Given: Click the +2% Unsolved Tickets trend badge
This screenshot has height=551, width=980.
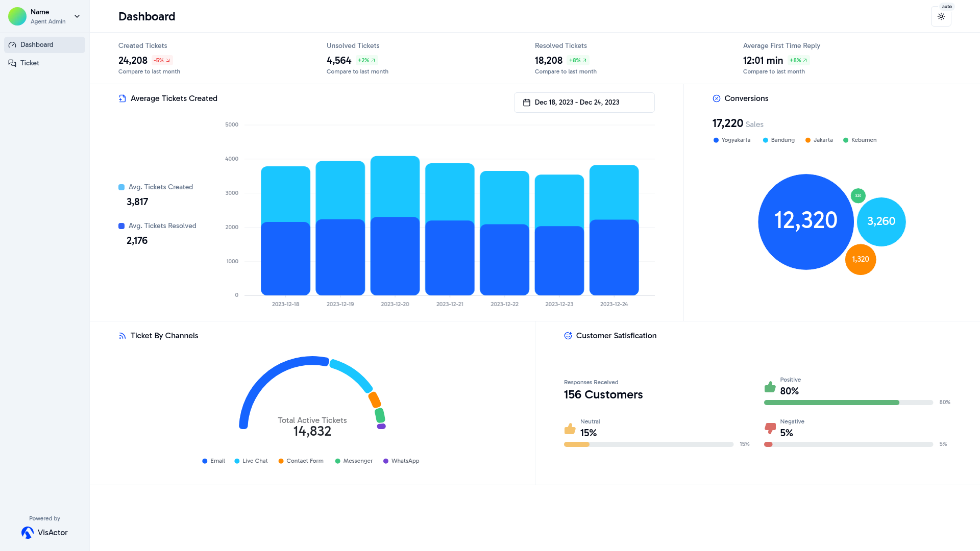Looking at the screenshot, I should (366, 60).
